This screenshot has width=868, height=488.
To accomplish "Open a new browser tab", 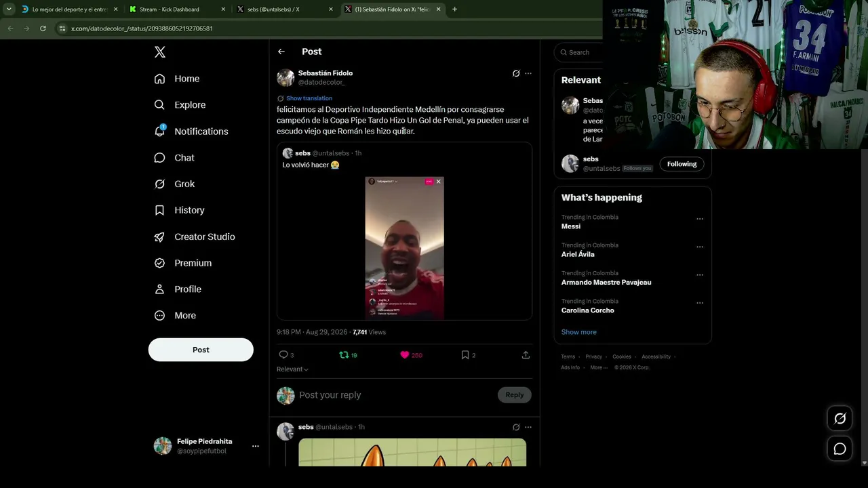I will [454, 9].
